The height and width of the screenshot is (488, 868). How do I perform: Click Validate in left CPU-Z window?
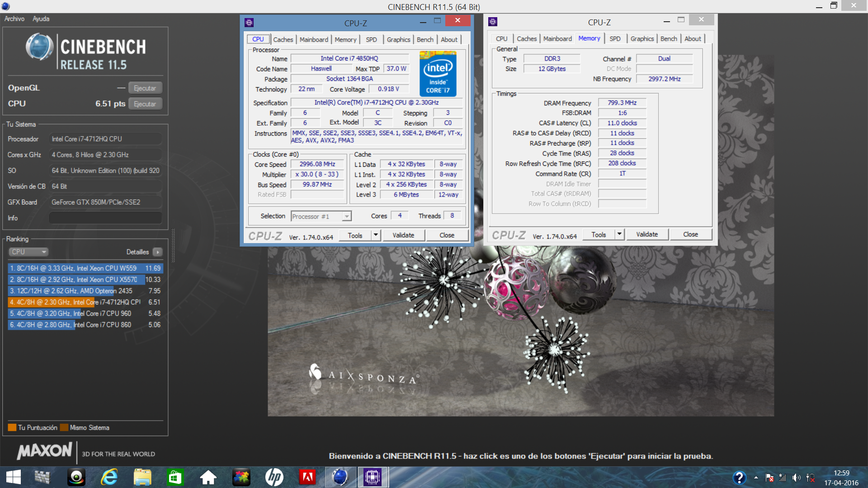403,235
